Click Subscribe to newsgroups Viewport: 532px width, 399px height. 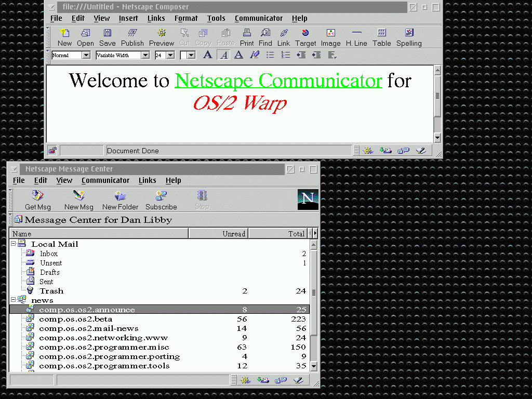click(161, 200)
